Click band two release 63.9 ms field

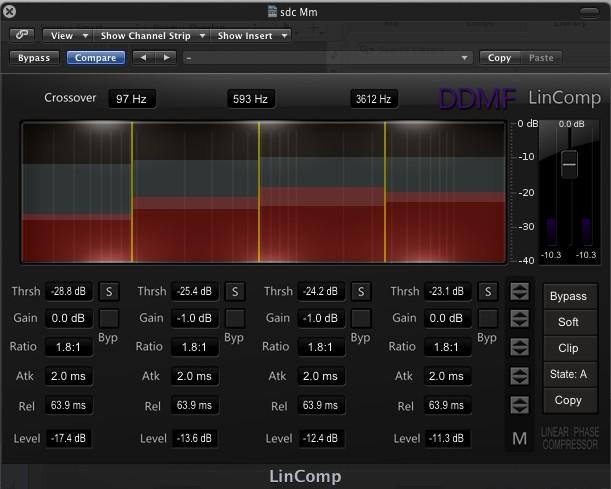[194, 405]
